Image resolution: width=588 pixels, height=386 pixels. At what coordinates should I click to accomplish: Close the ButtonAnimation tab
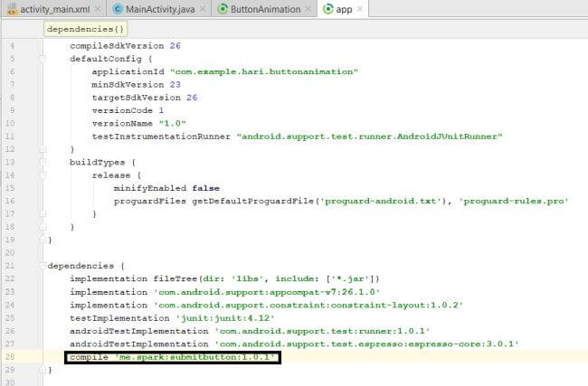[x=308, y=9]
